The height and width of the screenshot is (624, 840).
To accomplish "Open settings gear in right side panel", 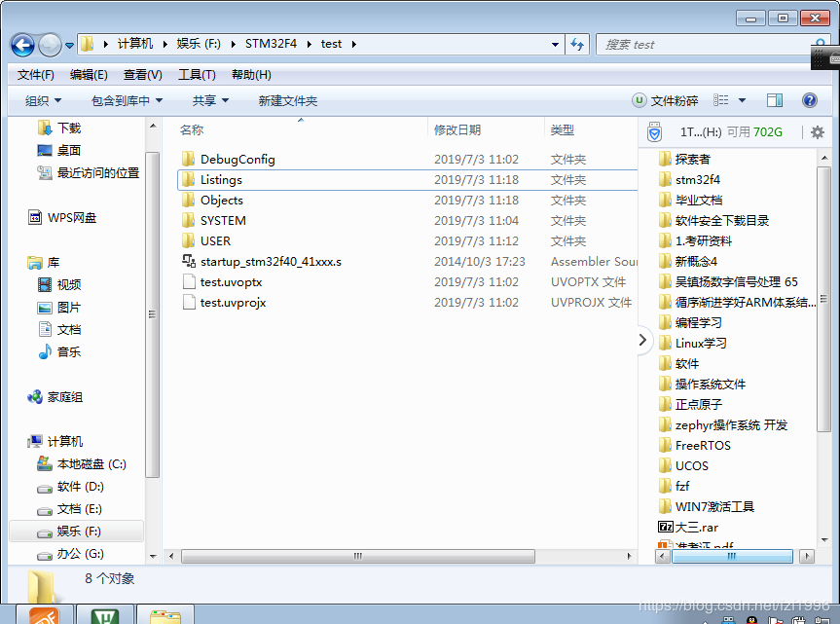I will (x=818, y=131).
